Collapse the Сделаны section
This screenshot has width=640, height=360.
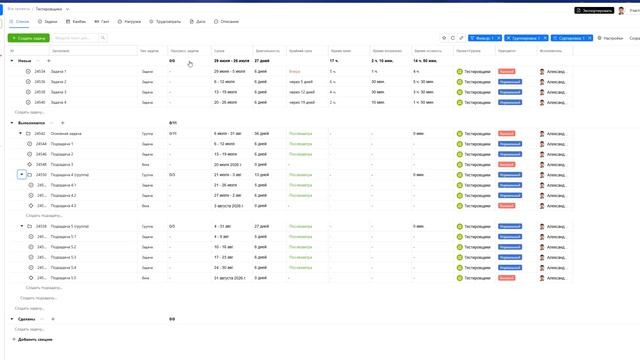12,319
